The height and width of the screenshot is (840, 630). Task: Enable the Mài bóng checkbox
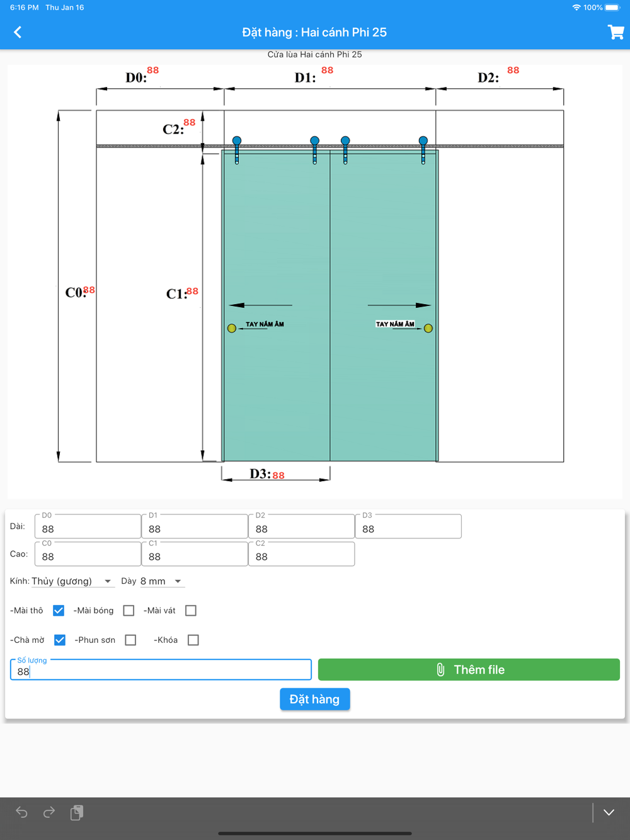(129, 610)
